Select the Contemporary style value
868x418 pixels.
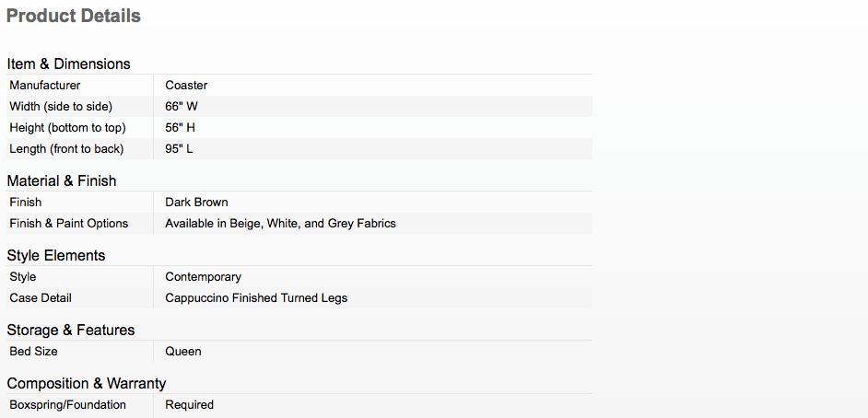[203, 277]
